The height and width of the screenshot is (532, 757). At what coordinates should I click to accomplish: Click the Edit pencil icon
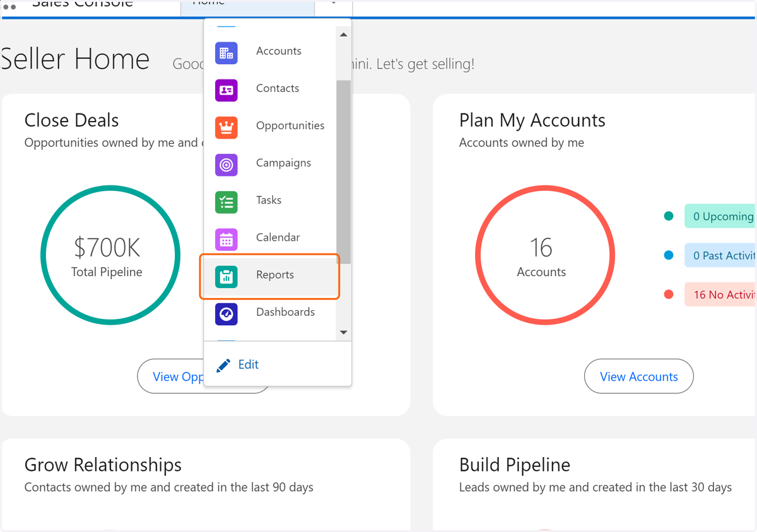click(223, 366)
